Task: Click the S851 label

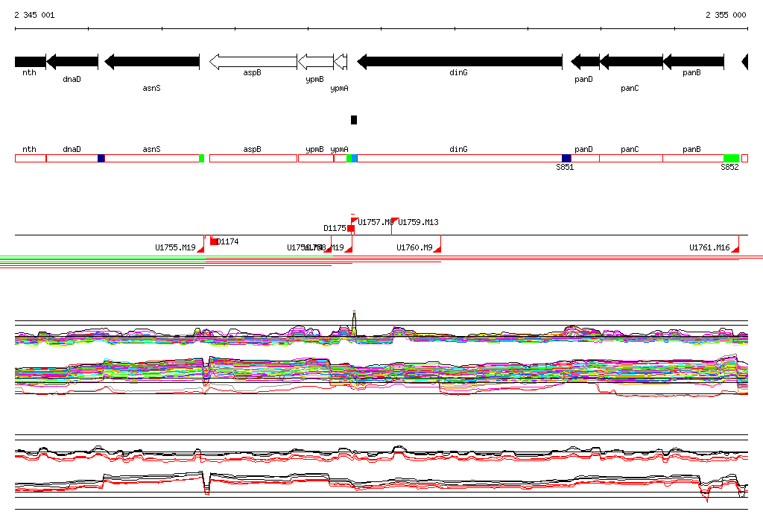Action: (x=565, y=167)
